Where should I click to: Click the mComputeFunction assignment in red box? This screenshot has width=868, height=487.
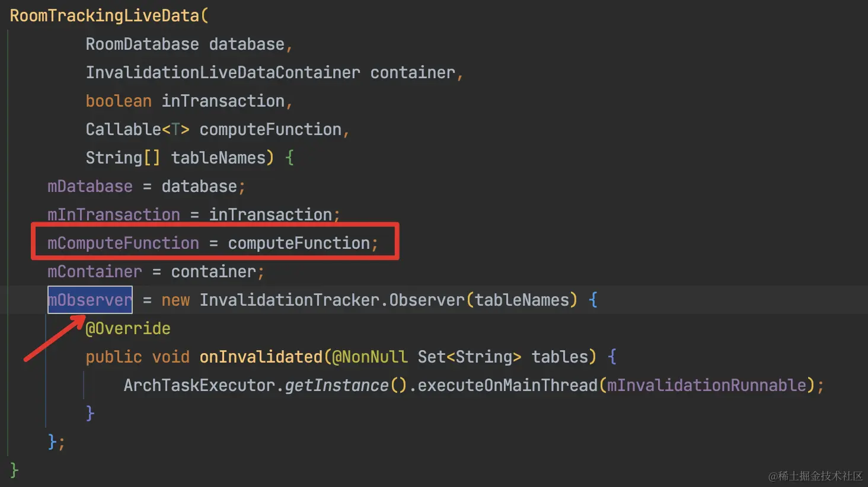pos(213,243)
